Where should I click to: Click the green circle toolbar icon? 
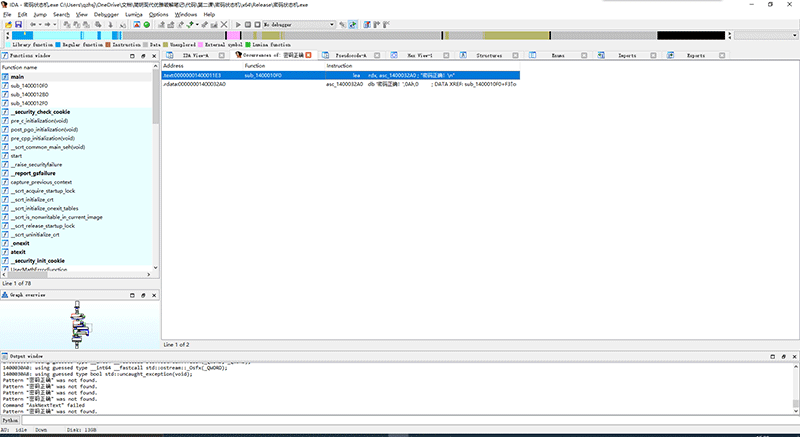click(147, 24)
